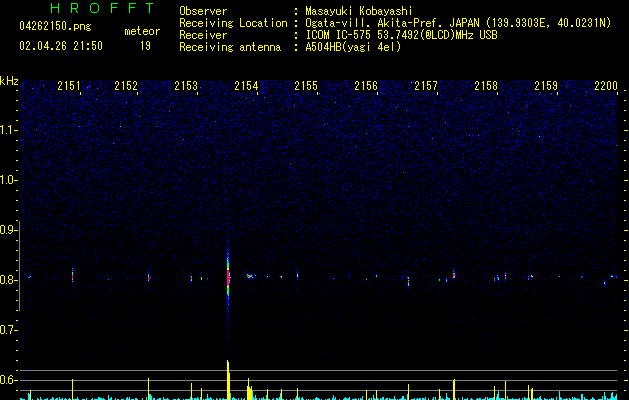Click the tallest yellow peak in the bottom graph
629x400 pixels.
point(228,380)
